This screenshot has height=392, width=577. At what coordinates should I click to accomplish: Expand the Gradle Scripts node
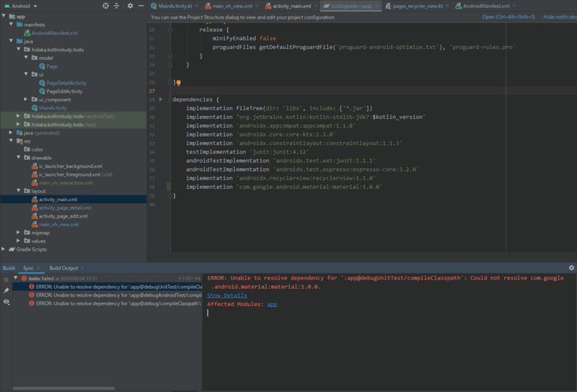coord(4,249)
